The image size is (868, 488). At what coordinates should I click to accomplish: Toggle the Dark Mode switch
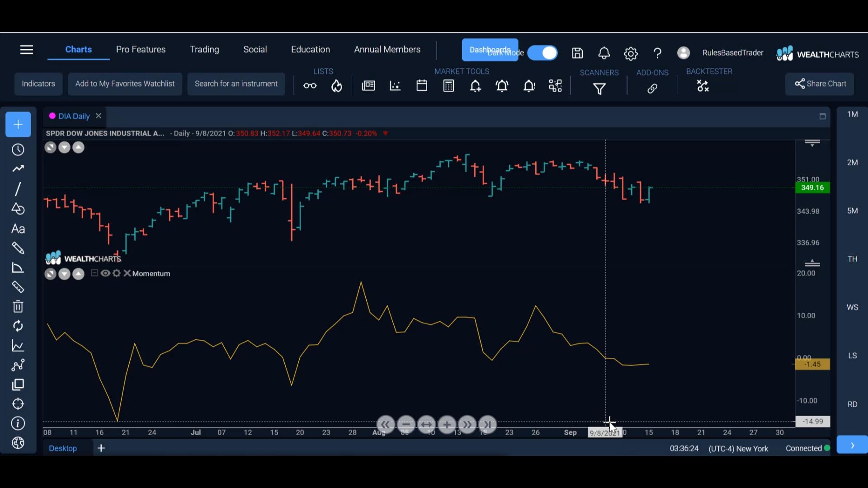point(542,53)
